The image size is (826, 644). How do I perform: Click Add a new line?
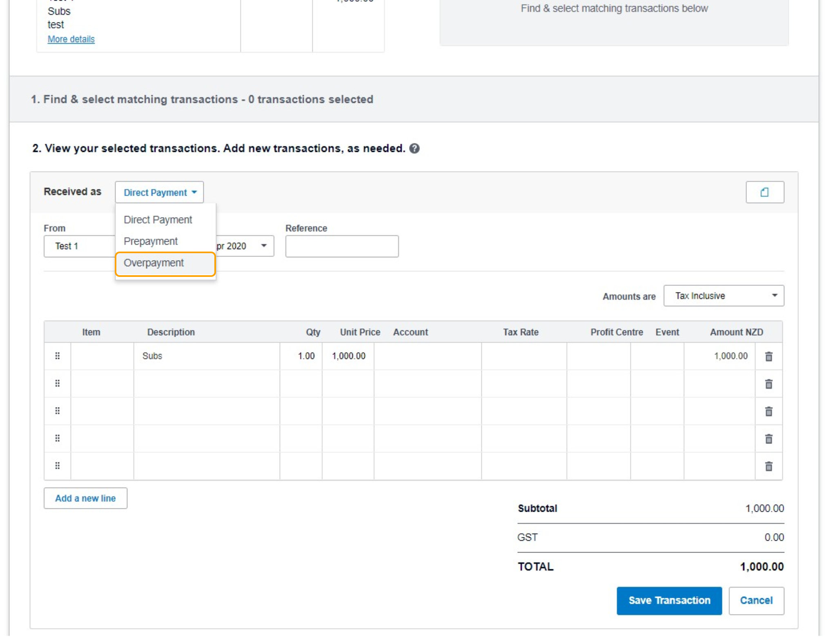[85, 498]
